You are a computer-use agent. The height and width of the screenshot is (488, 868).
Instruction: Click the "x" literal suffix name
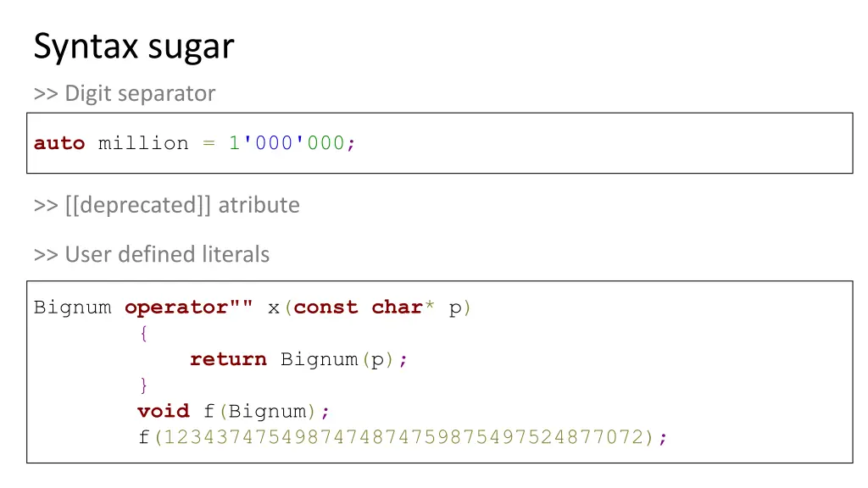274,308
